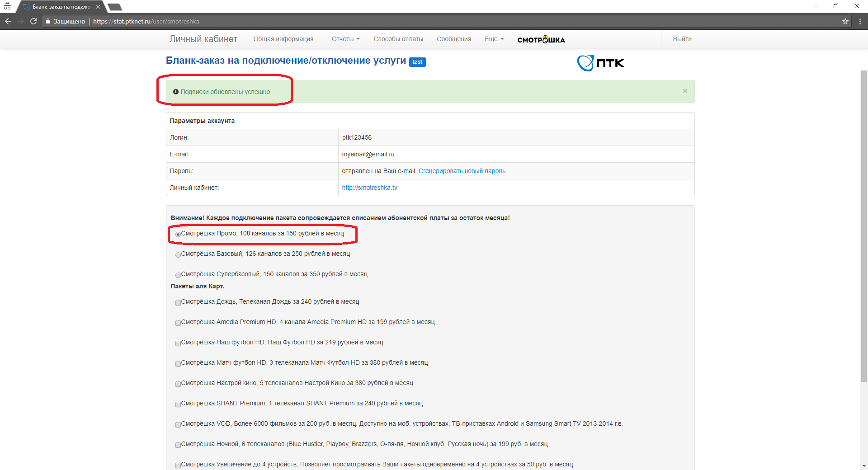868x470 pixels.
Task: Select Смотрёшка Промо 108 каналов radio
Action: (178, 234)
